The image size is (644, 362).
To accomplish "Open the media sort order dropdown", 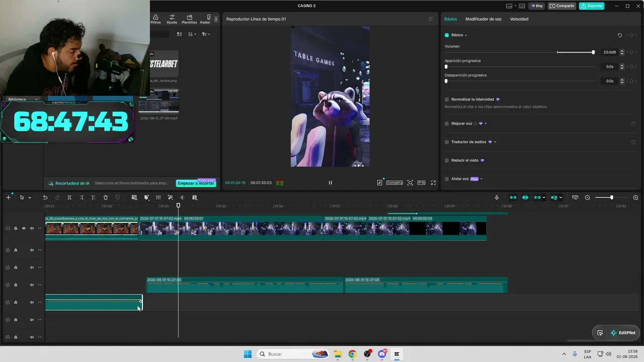I will click(192, 34).
